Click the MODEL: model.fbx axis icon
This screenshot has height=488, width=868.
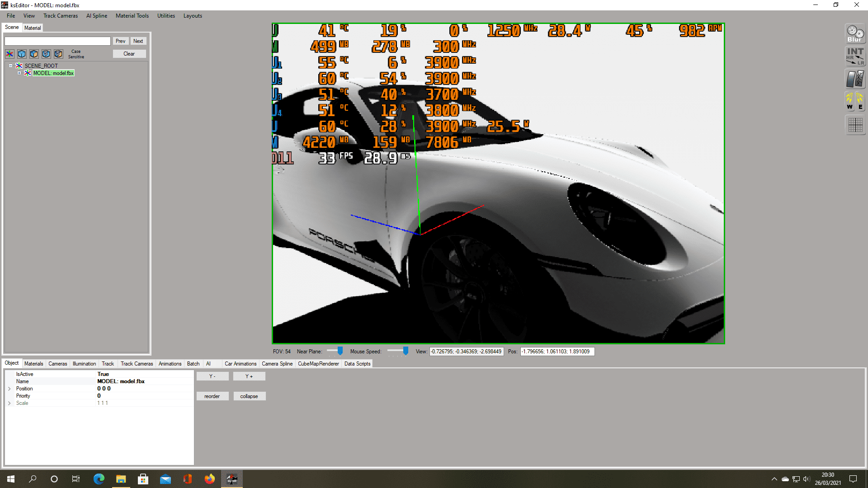tap(28, 73)
